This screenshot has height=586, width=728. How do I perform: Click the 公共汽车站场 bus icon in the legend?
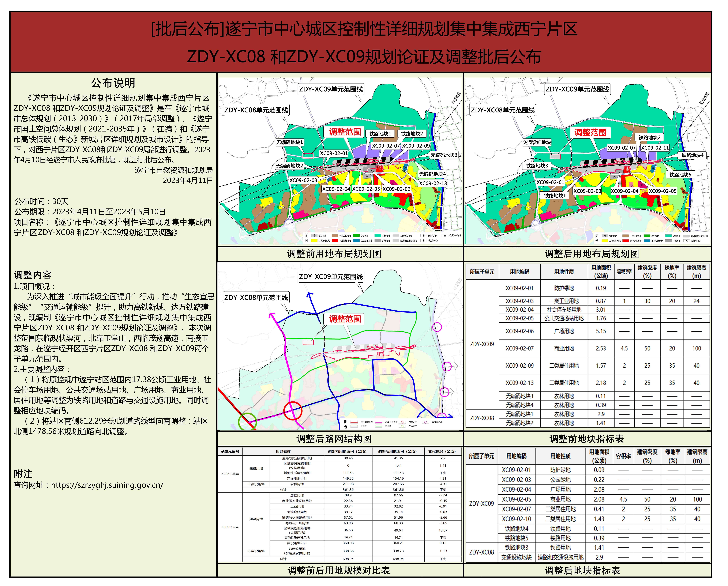click(x=445, y=236)
